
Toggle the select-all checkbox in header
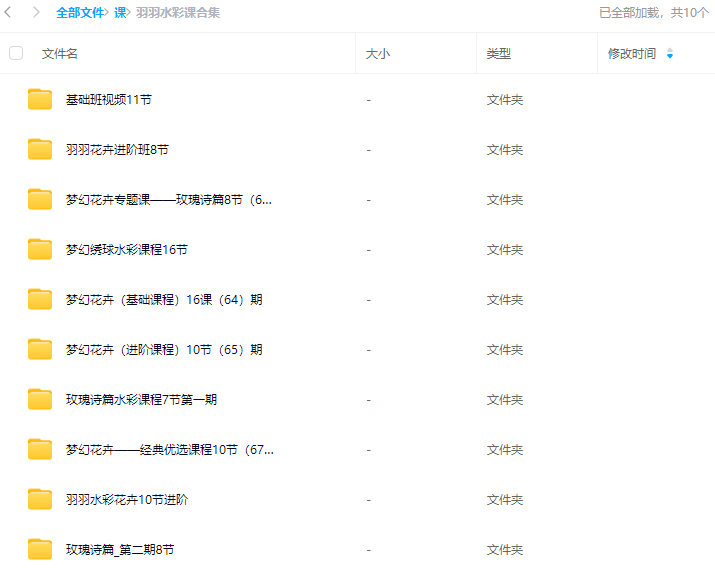tap(16, 53)
